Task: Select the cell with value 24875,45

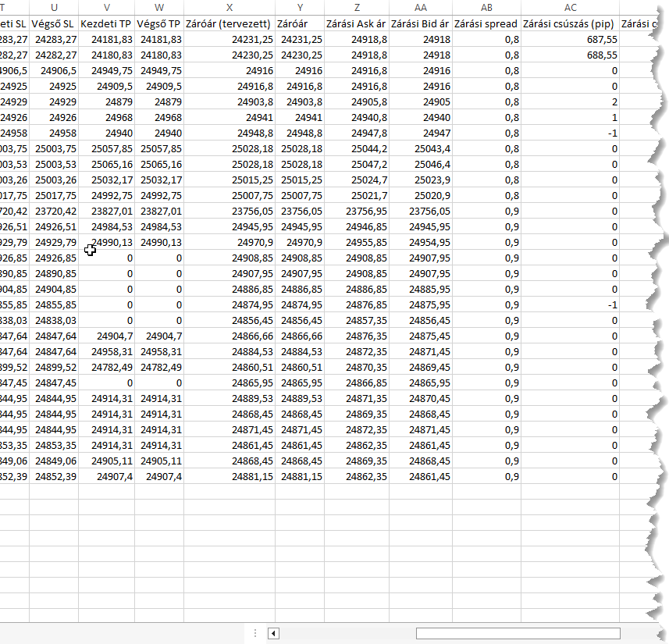Action: pos(421,336)
